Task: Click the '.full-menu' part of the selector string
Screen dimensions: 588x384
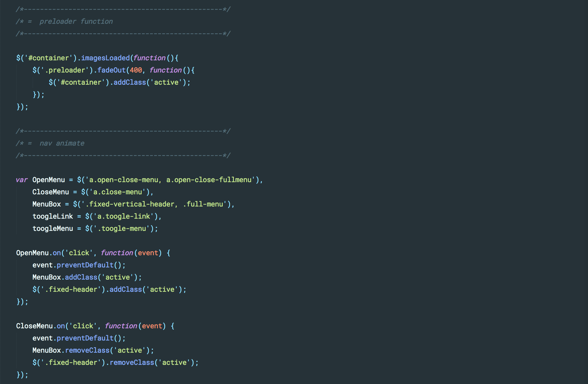Action: (x=204, y=204)
